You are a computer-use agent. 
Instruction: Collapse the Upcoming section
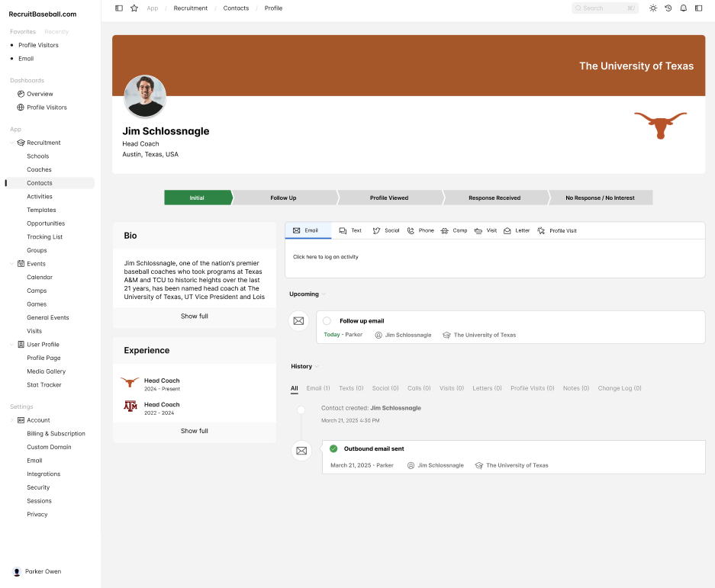pyautogui.click(x=324, y=294)
